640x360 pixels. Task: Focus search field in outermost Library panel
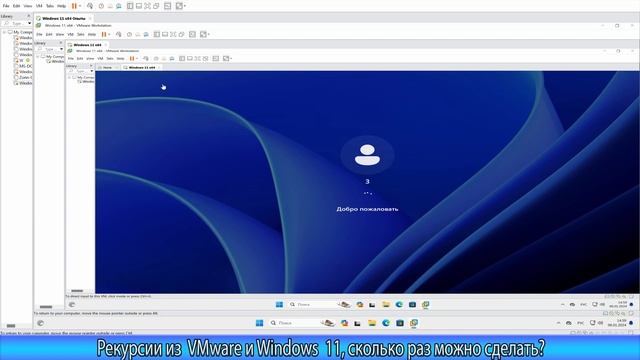point(15,24)
